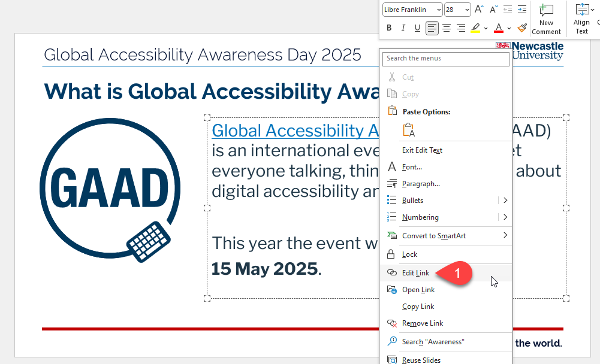Viewport: 600px width, 364px height.
Task: Click the Search the menus field
Action: pyautogui.click(x=447, y=59)
